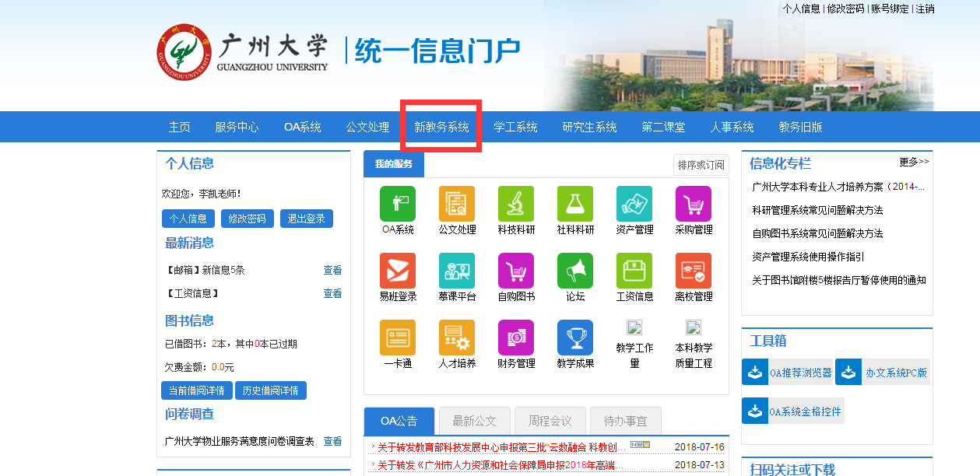Viewport: 980px width, 476px height.
Task: Open the OA系统 green service icon
Action: [398, 204]
